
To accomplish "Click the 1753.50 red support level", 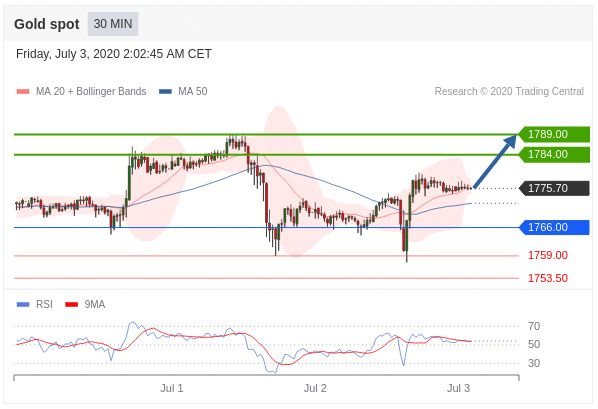I will coord(548,278).
